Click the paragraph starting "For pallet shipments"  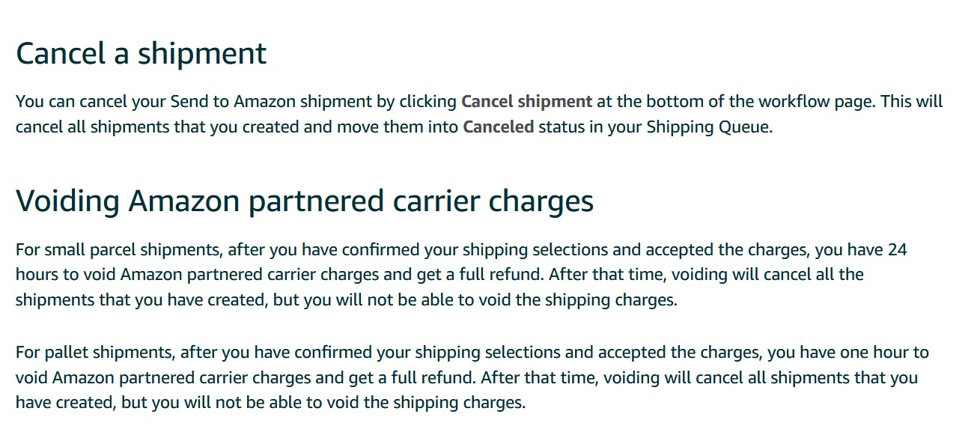472,377
